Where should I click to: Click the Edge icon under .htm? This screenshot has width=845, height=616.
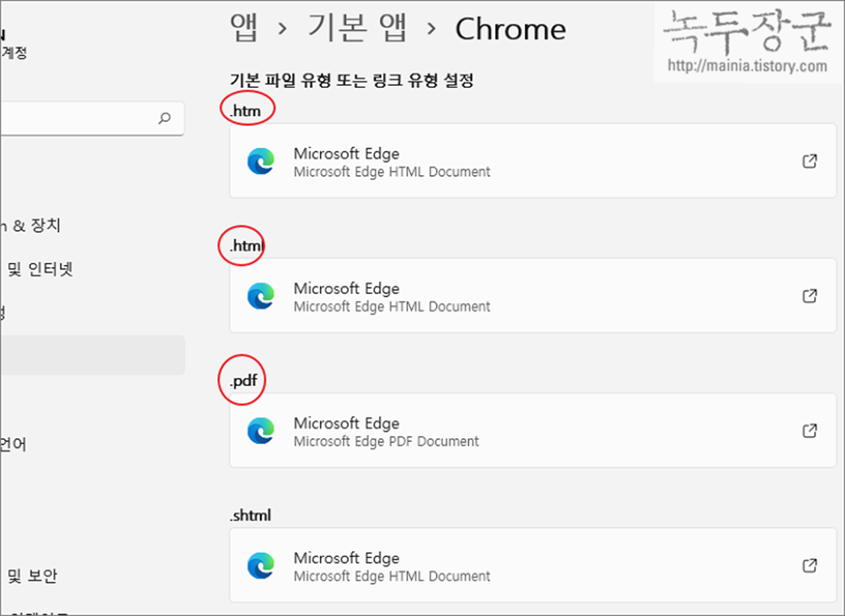pos(261,162)
